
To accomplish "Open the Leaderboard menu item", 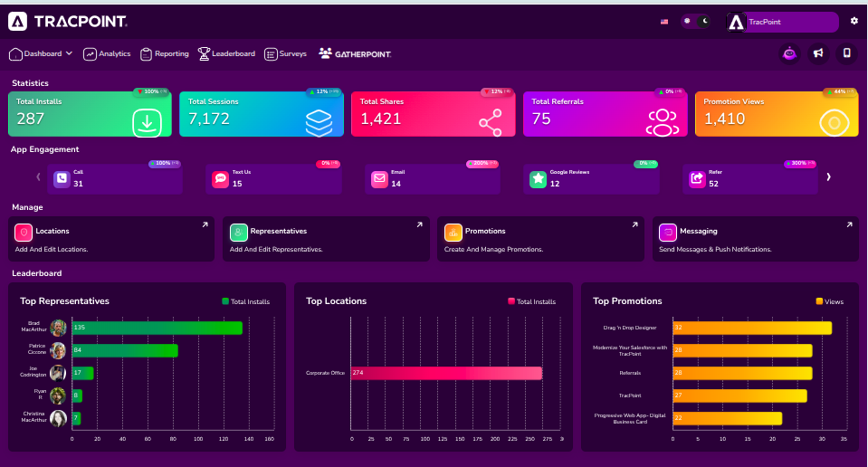I will point(227,53).
